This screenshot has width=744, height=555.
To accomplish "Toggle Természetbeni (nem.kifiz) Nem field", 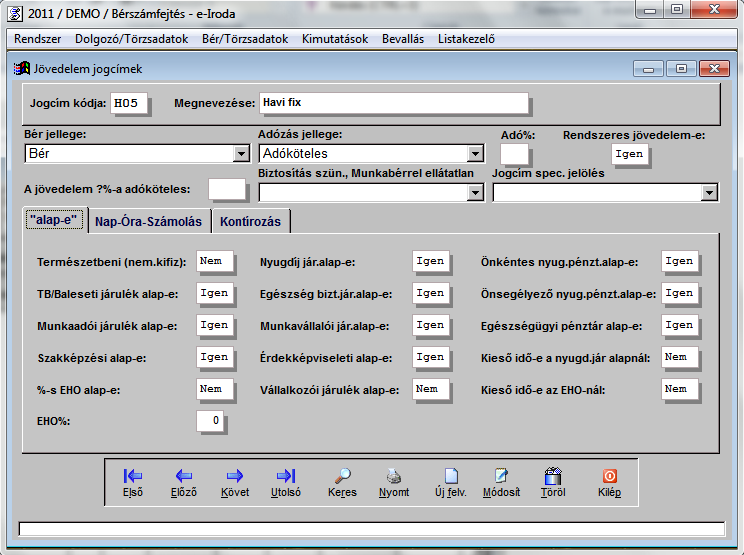I will pos(215,262).
